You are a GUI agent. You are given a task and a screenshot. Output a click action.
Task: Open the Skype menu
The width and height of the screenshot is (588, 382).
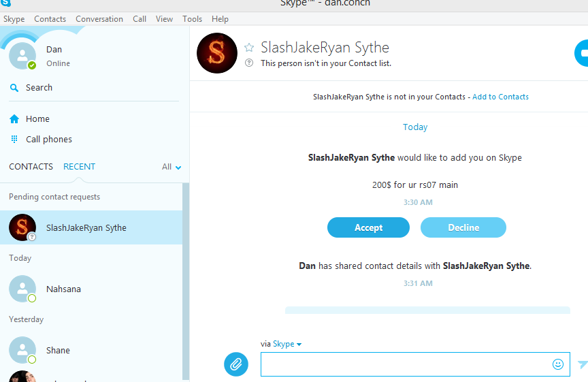pyautogui.click(x=14, y=19)
